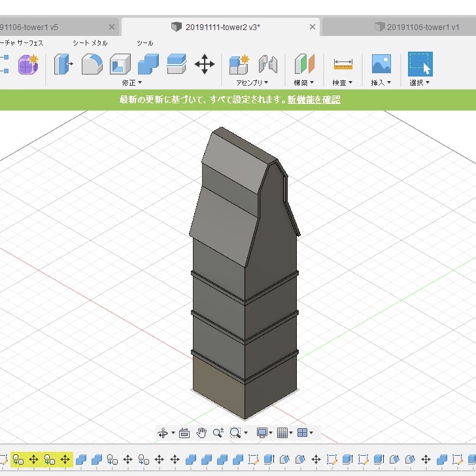Select first yellow-highlighted move feature in timeline
Screen dimensions: 476x476
pyautogui.click(x=34, y=459)
